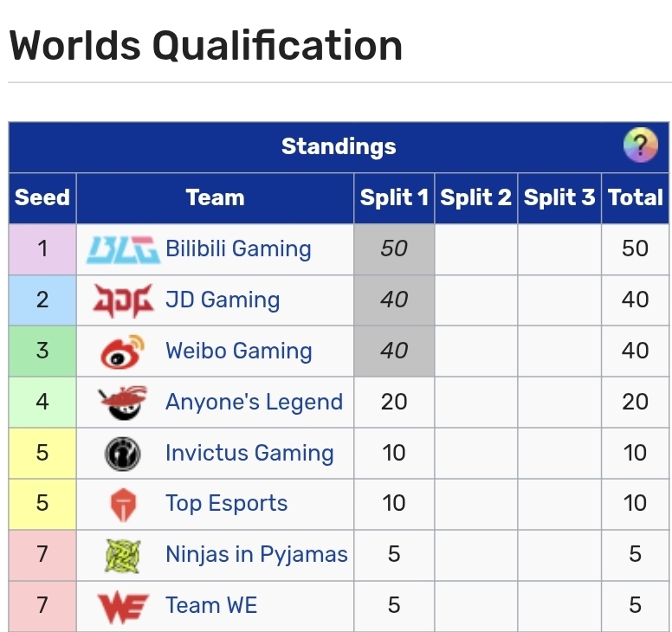Click the Top Esports red logo
This screenshot has width=672, height=632.
tap(122, 505)
